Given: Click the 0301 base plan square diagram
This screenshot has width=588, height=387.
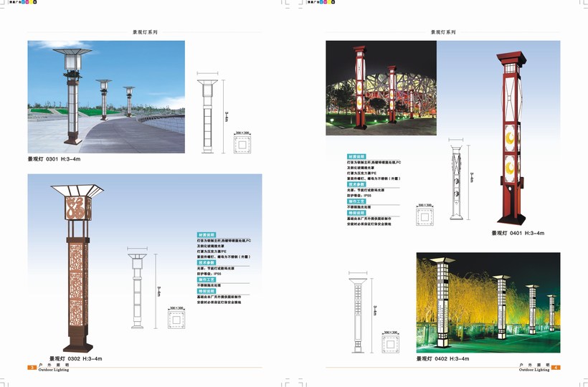Looking at the screenshot, I should point(245,143).
